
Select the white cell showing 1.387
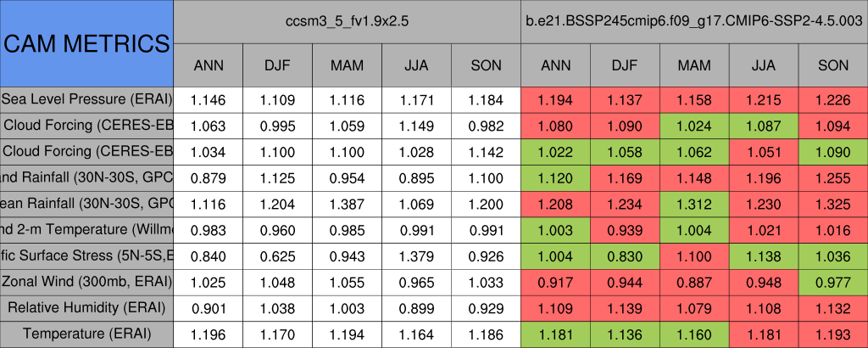[x=347, y=204]
